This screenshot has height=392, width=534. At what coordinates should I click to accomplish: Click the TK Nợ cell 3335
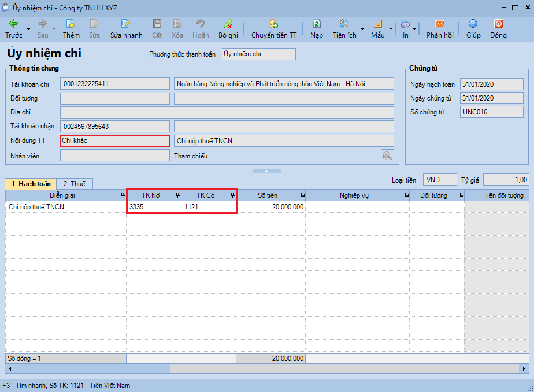pyautogui.click(x=153, y=206)
